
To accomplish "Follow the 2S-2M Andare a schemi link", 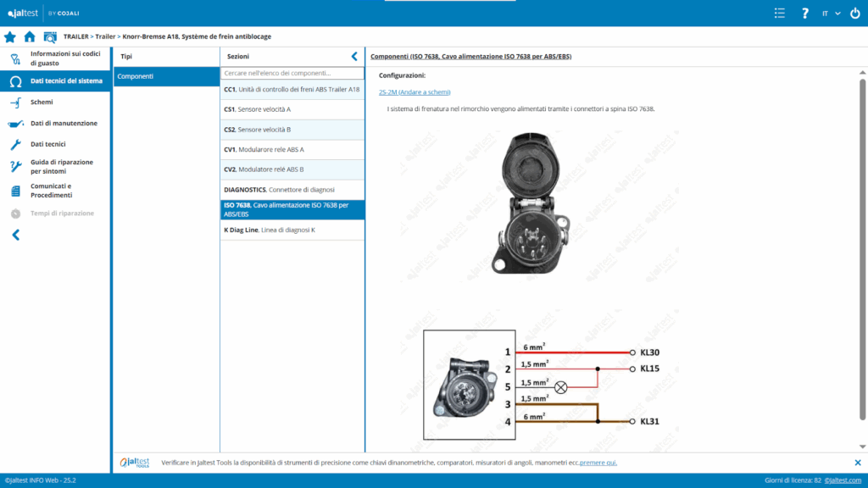I will tap(415, 91).
